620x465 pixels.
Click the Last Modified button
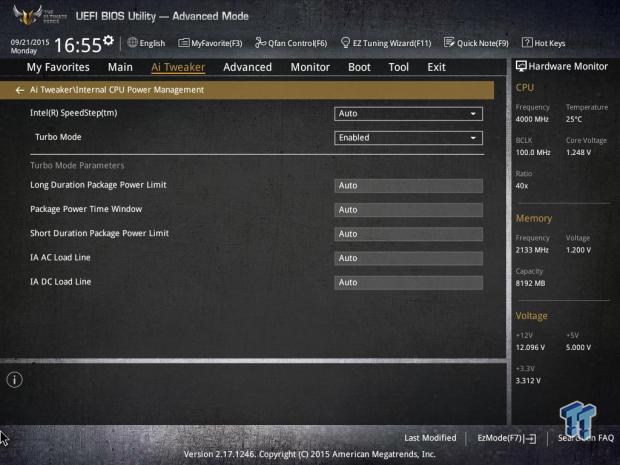coord(430,438)
